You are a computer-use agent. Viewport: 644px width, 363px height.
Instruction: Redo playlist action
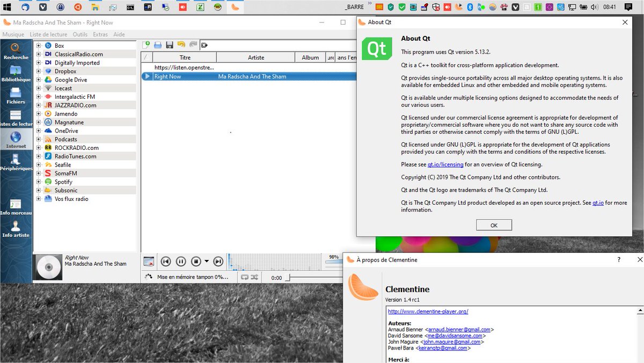tap(193, 45)
